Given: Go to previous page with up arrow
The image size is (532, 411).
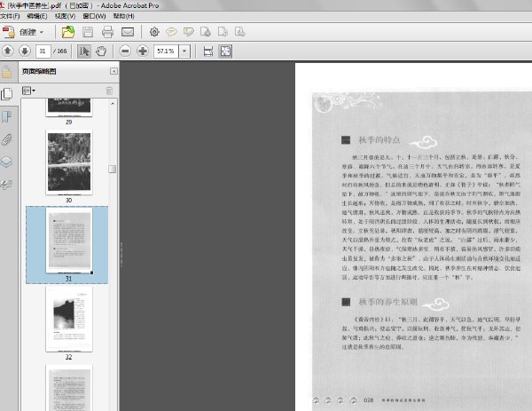Looking at the screenshot, I should [x=8, y=51].
